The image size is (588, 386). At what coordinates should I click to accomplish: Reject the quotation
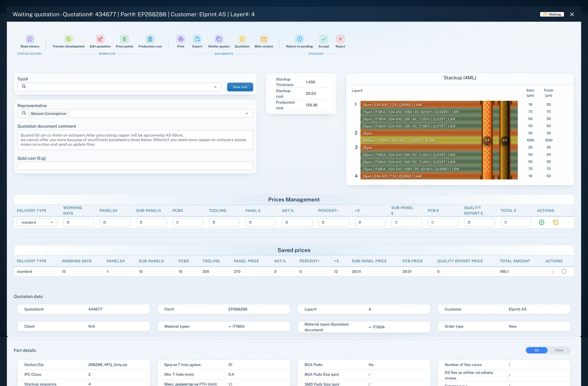[340, 39]
